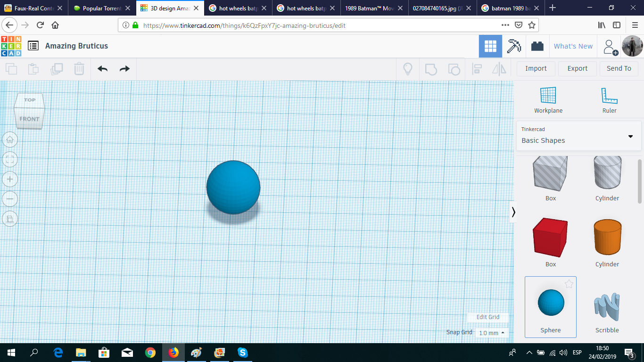Pick the red Box shape

pyautogui.click(x=550, y=238)
